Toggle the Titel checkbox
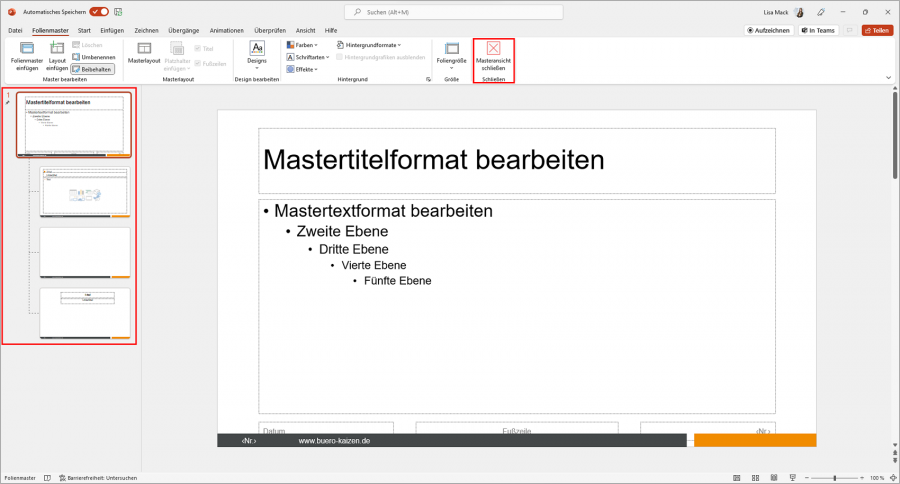Screen dimensions: 900x484 pyautogui.click(x=198, y=48)
